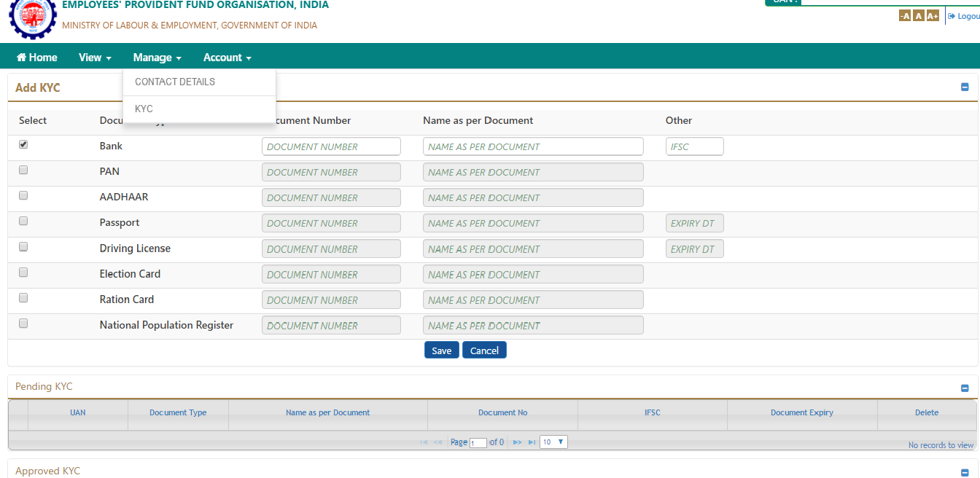980x478 pixels.
Task: Open the View dropdown menu
Action: pyautogui.click(x=95, y=58)
